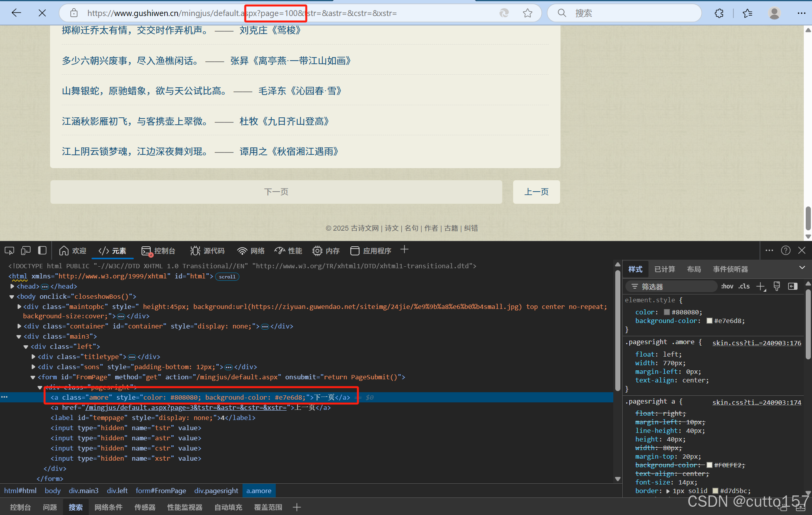Click new style rule plus icon

click(761, 287)
